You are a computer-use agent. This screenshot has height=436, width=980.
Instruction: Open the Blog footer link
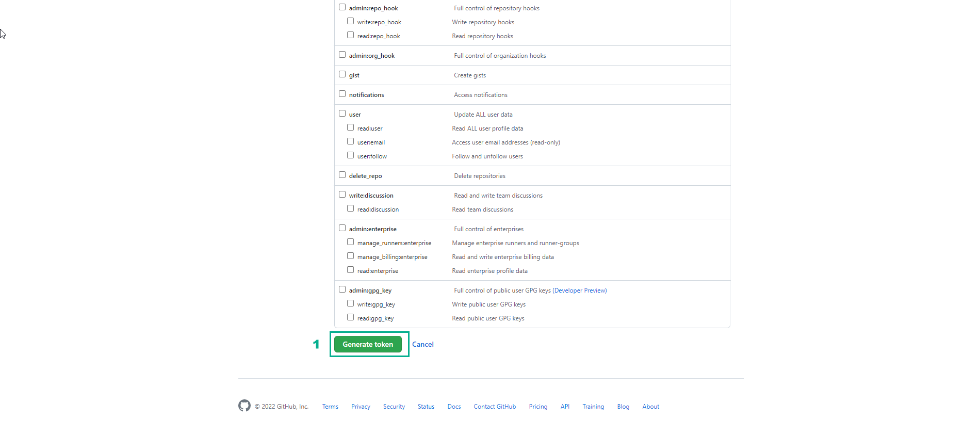[623, 407]
